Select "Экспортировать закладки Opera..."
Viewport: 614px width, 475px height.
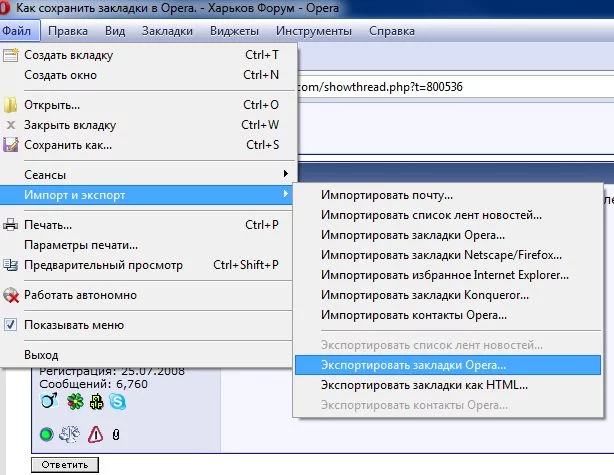coord(414,365)
